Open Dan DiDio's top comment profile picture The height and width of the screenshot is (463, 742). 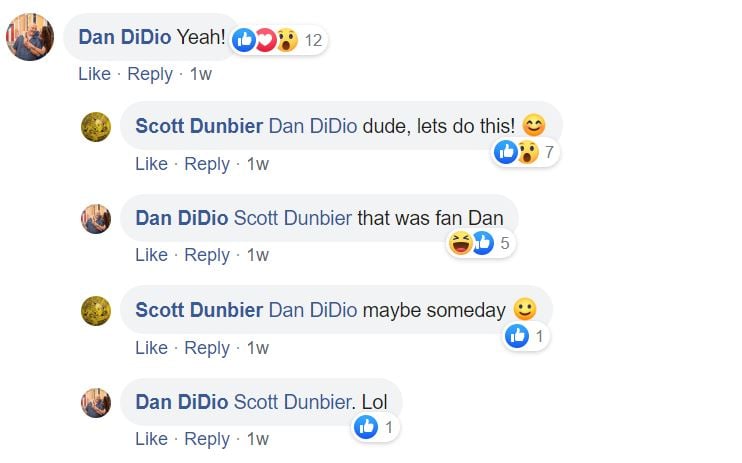point(30,37)
